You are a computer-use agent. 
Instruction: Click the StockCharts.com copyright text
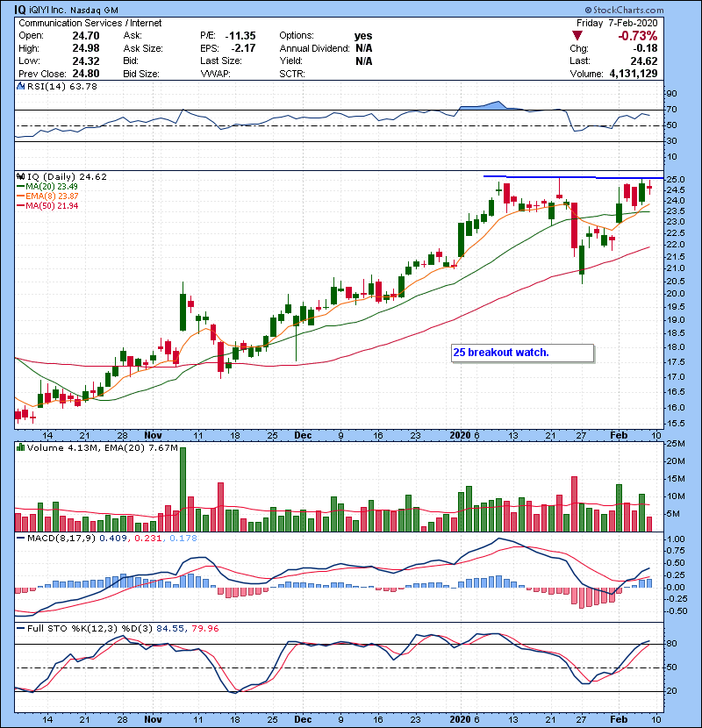624,10
